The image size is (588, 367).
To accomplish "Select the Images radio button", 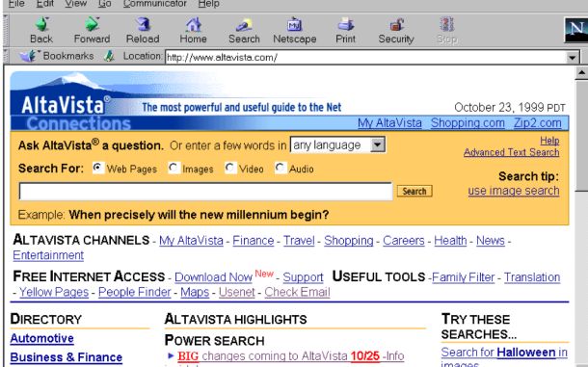I will pyautogui.click(x=174, y=168).
